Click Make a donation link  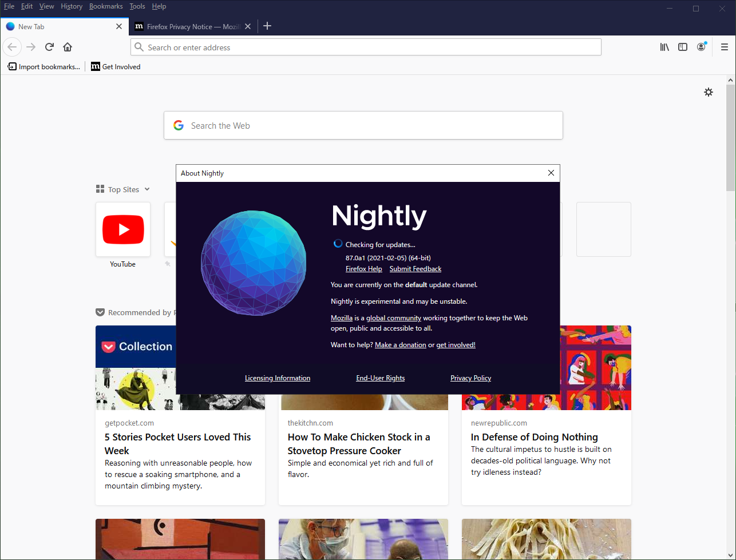(x=401, y=345)
